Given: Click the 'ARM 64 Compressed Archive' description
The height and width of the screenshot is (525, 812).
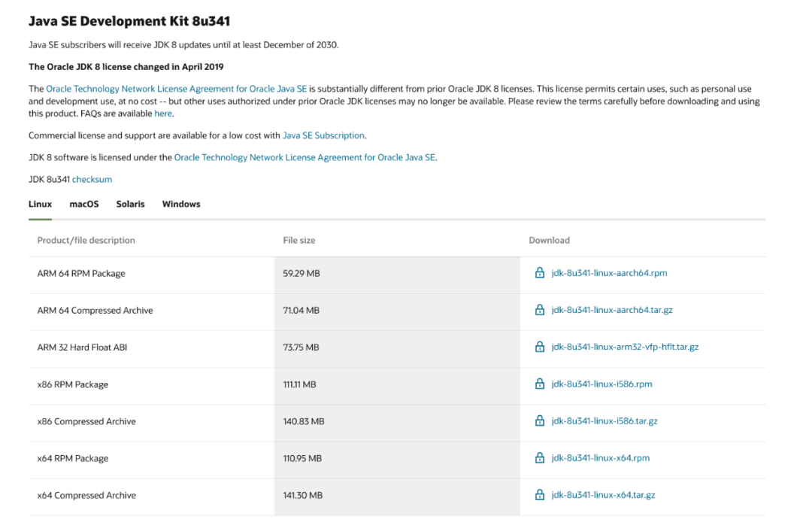Looking at the screenshot, I should coord(95,311).
